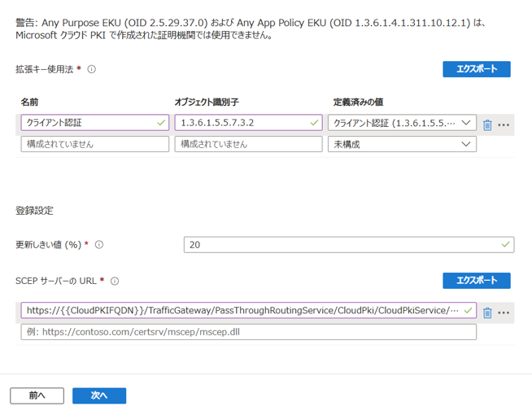Click object identifier field 1.3.6.1.5.5.7.3.2

[248, 123]
